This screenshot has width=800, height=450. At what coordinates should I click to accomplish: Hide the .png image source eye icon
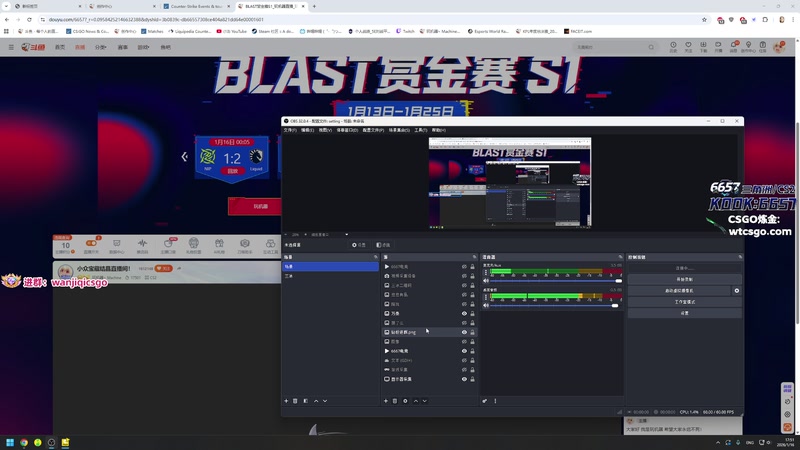[464, 332]
